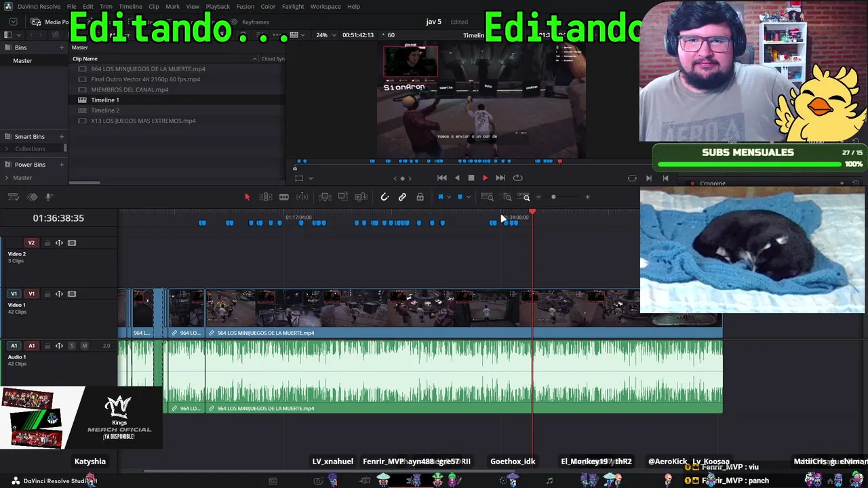Click the microphone voiceover icon
Screen dimensions: 868x488
(49, 197)
